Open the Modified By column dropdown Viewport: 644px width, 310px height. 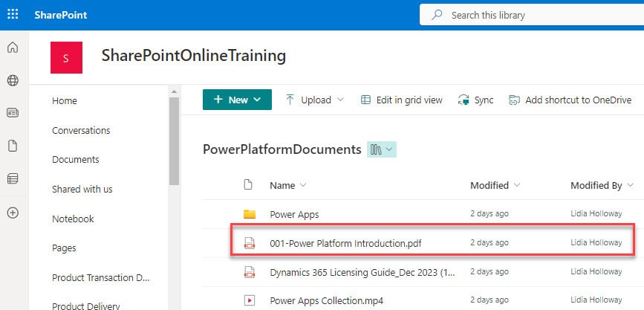pos(602,185)
